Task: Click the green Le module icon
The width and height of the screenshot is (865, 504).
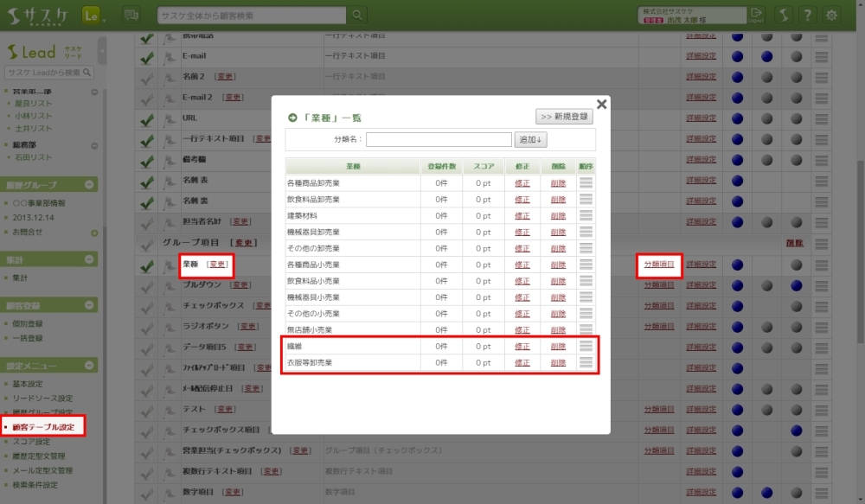Action: (x=93, y=15)
